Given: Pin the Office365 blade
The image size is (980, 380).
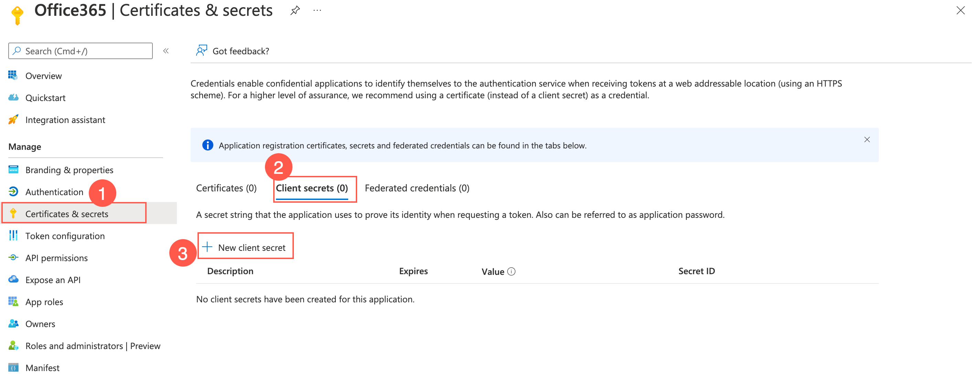Looking at the screenshot, I should (295, 11).
